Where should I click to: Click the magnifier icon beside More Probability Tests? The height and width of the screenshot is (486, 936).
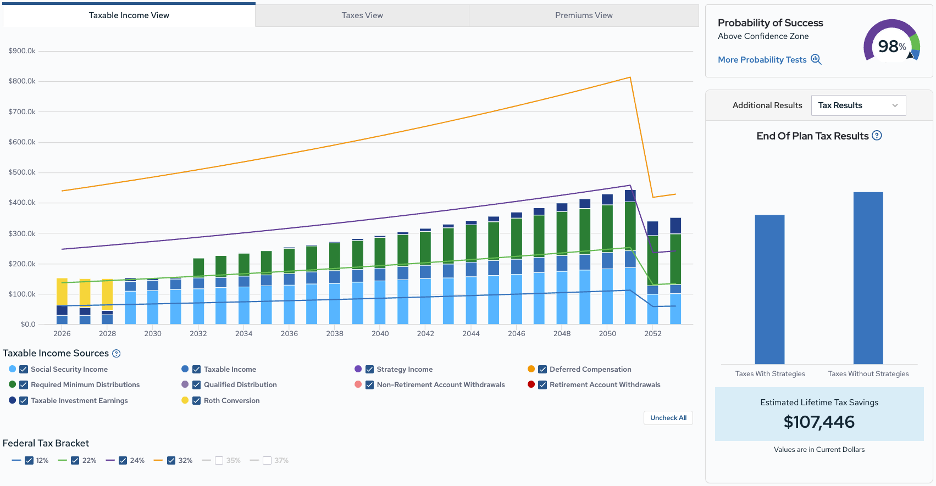[x=816, y=60]
